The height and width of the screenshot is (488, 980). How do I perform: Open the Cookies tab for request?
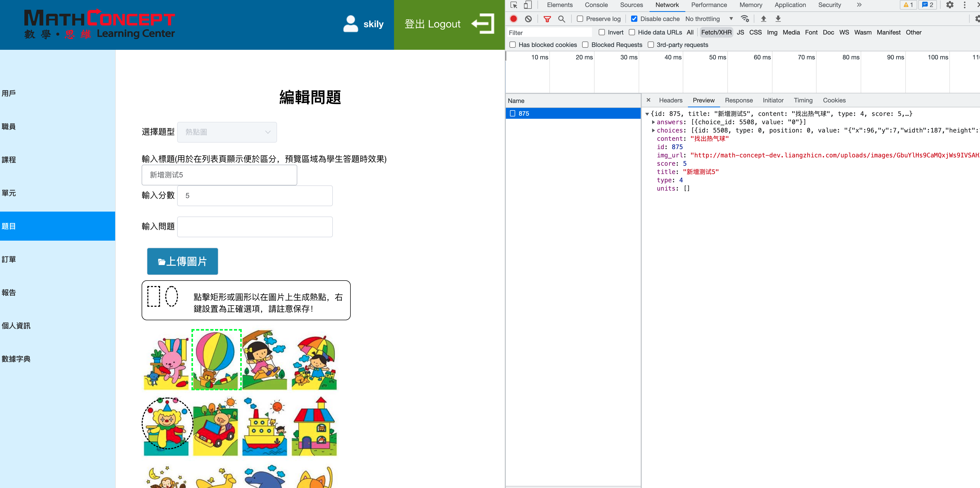coord(834,100)
